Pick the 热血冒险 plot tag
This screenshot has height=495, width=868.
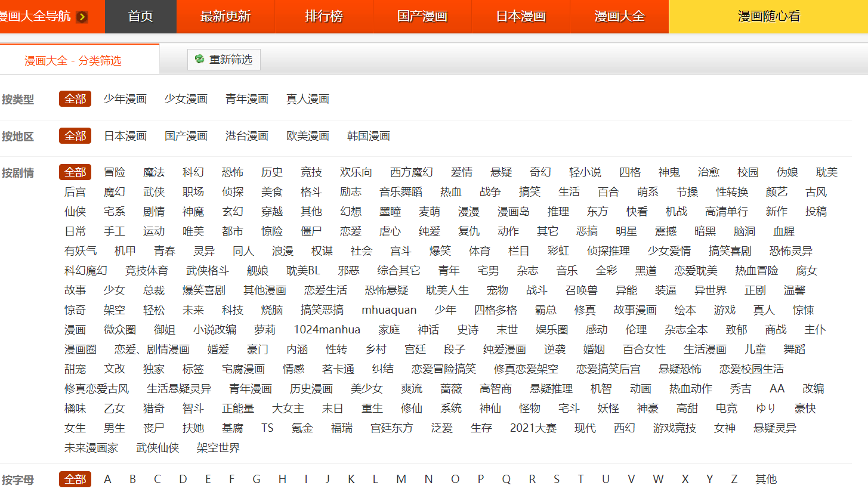pos(756,271)
